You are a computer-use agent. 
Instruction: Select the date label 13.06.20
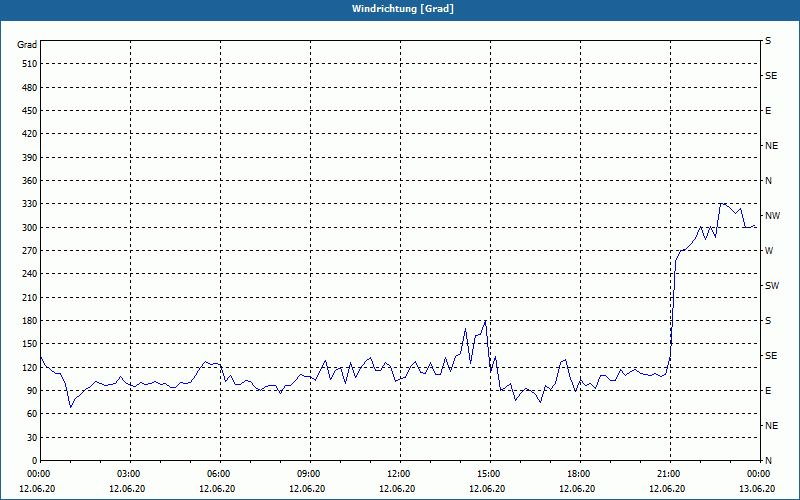[757, 489]
